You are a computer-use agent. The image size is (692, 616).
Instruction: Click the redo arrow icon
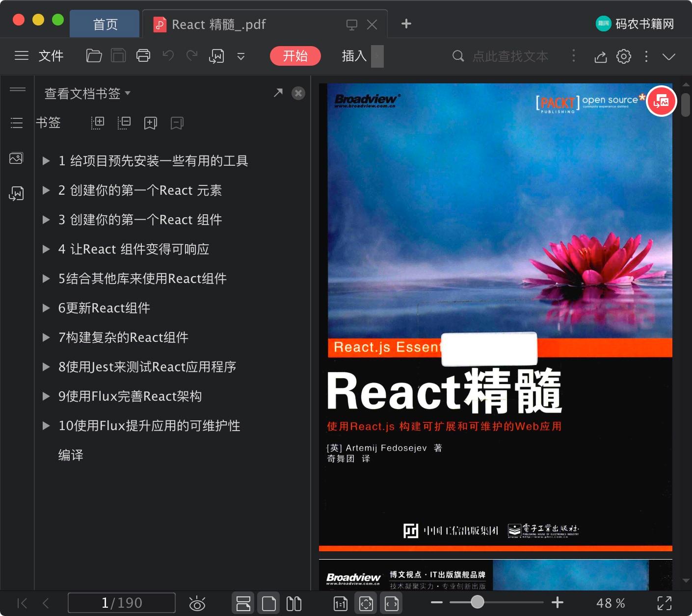click(192, 56)
